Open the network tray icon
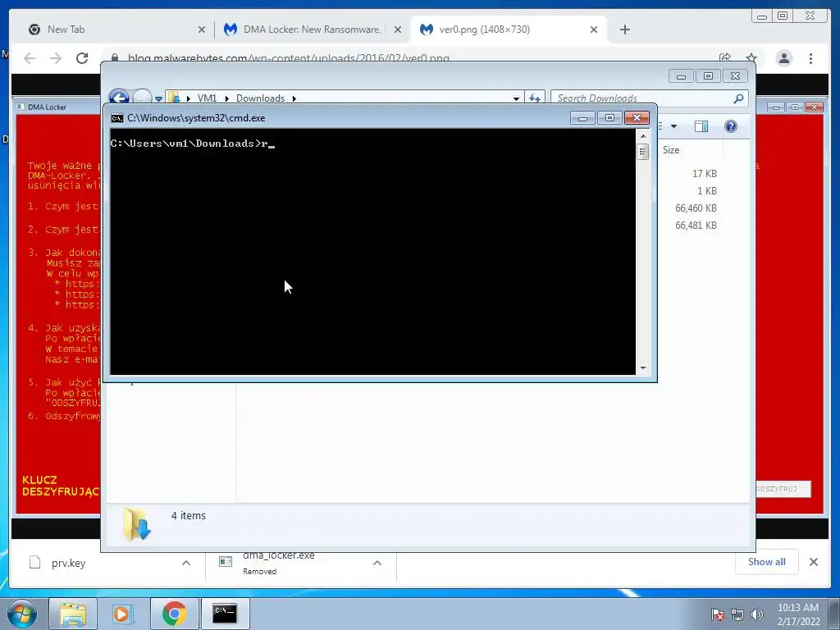Image resolution: width=840 pixels, height=630 pixels. [x=737, y=615]
